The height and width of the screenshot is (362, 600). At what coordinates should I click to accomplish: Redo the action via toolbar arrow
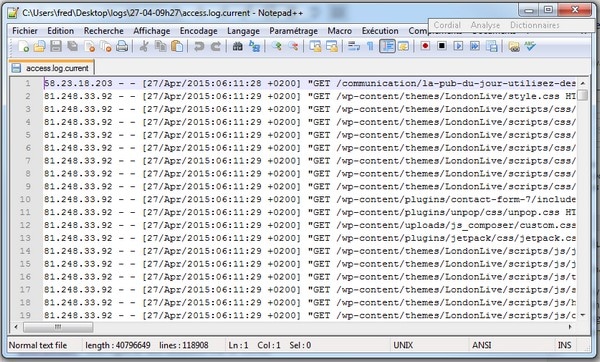point(215,47)
